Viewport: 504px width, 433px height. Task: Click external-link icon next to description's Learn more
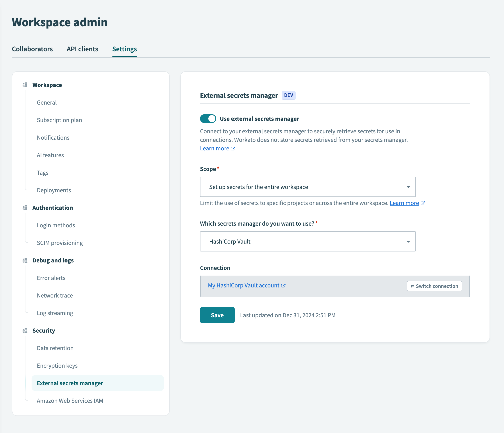click(233, 149)
